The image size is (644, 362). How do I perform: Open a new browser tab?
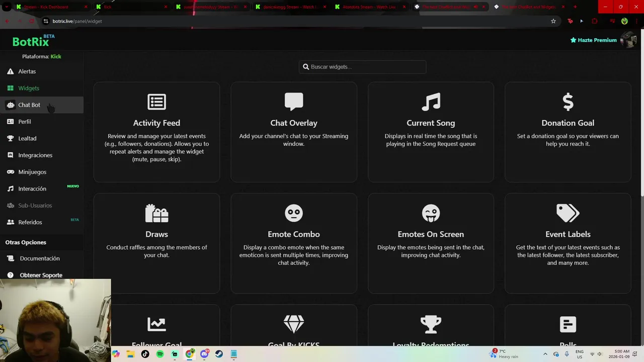(575, 7)
